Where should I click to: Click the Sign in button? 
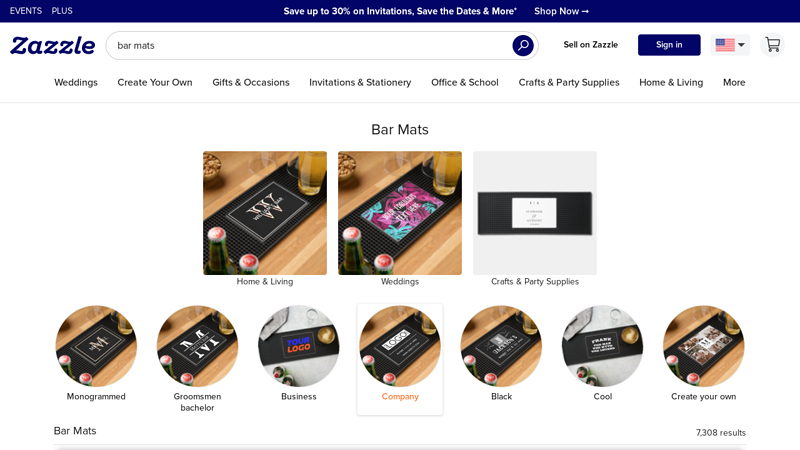point(669,45)
